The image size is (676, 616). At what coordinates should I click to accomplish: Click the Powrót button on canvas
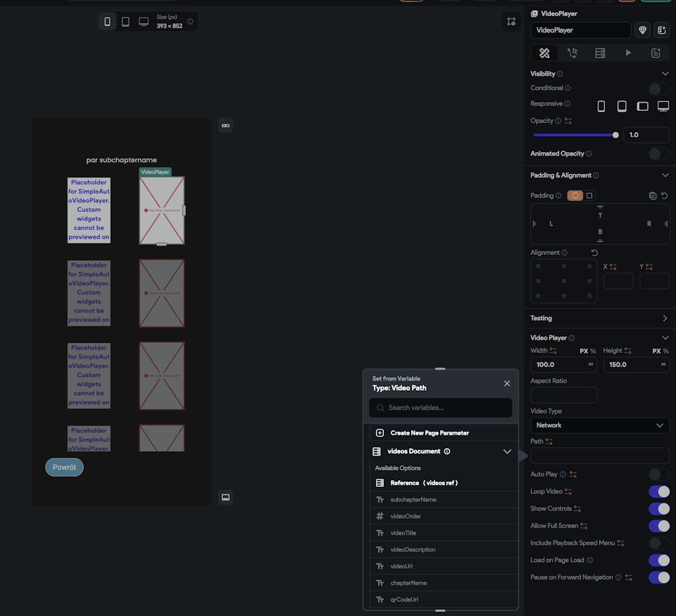click(x=64, y=467)
